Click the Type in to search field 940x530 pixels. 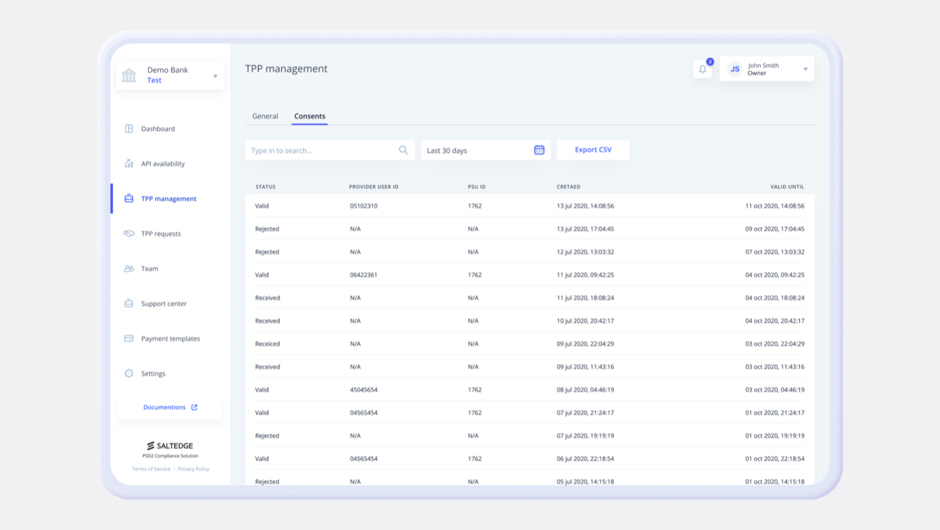[x=330, y=150]
